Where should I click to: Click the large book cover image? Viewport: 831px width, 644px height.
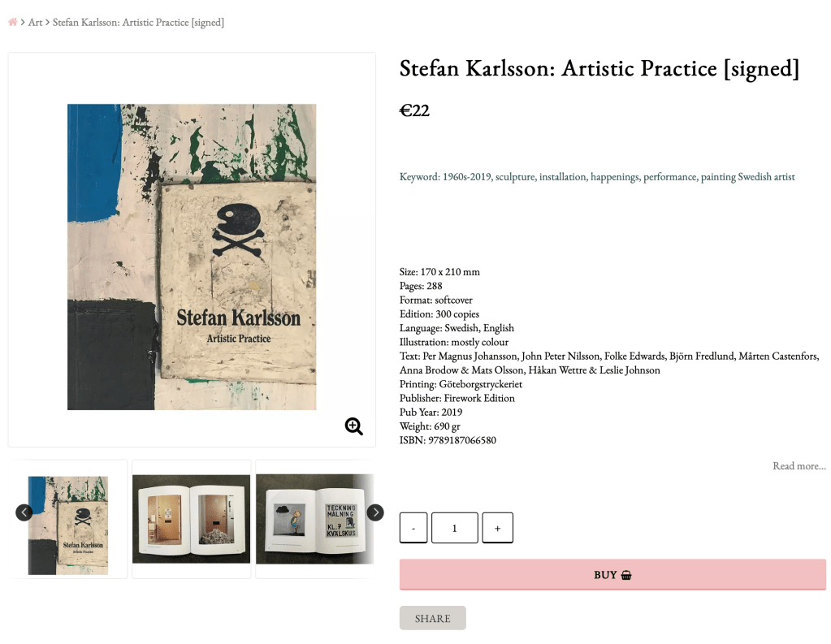pos(192,257)
